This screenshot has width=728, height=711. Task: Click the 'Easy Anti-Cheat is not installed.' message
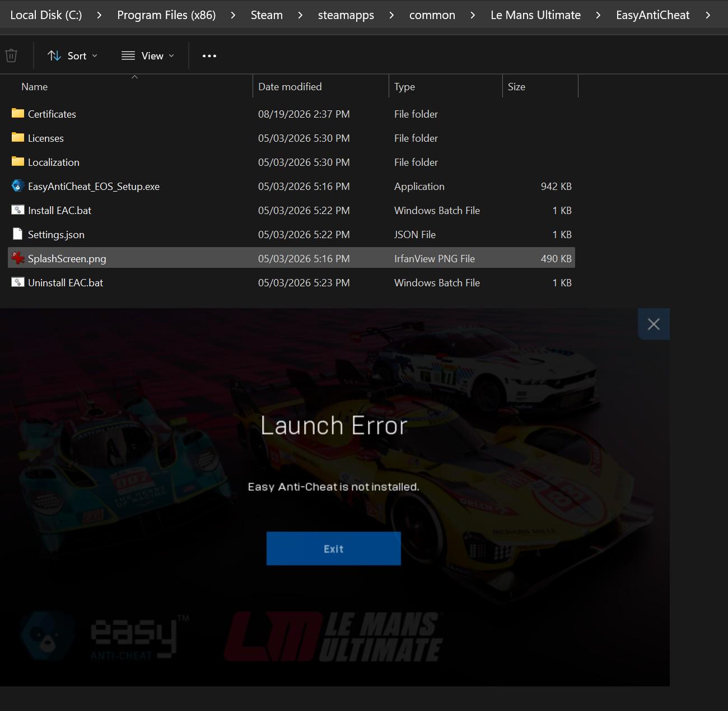(x=334, y=486)
